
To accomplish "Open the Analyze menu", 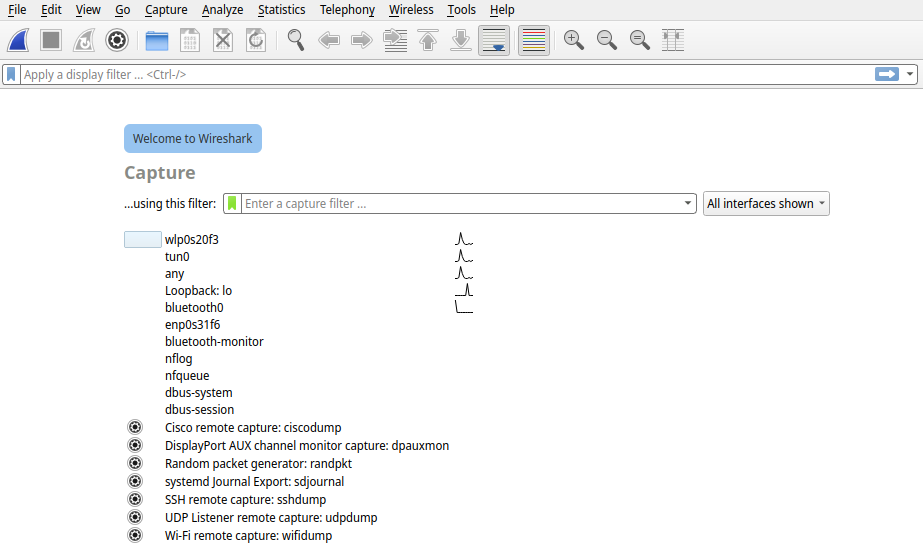I will pos(223,10).
